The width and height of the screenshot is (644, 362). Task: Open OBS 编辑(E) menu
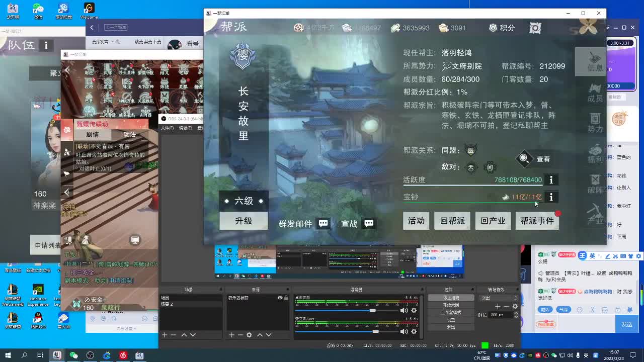[x=186, y=128]
